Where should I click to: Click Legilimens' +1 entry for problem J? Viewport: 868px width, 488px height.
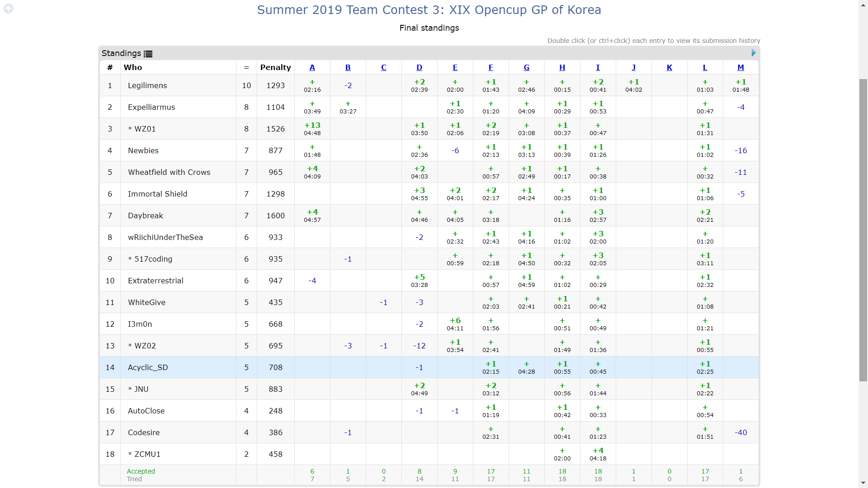[633, 85]
